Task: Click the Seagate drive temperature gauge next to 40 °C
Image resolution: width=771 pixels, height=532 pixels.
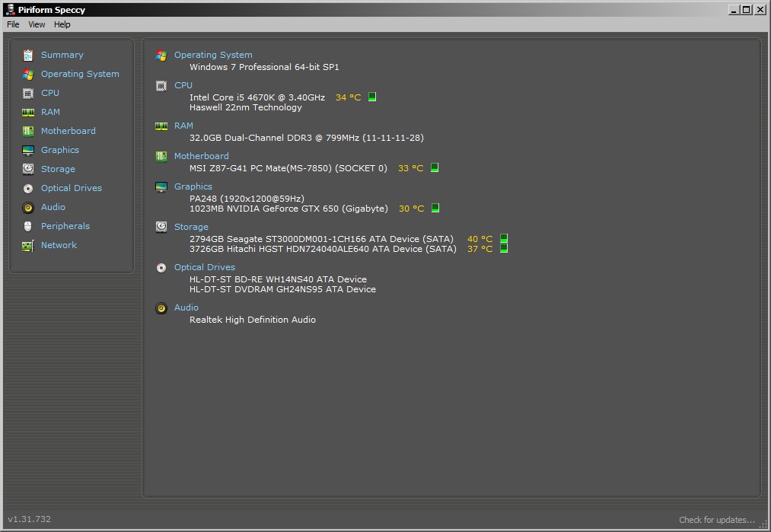Action: 504,238
